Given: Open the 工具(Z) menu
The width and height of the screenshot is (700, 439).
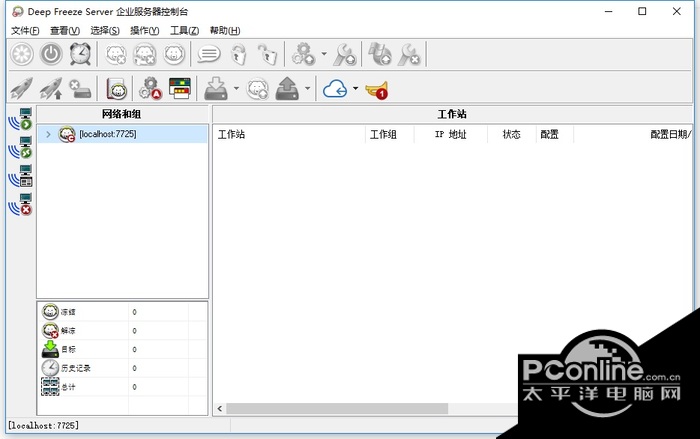Looking at the screenshot, I should (184, 30).
